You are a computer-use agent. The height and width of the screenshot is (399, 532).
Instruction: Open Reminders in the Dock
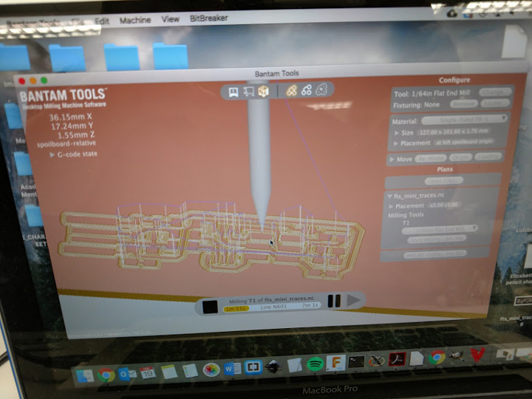[190, 371]
